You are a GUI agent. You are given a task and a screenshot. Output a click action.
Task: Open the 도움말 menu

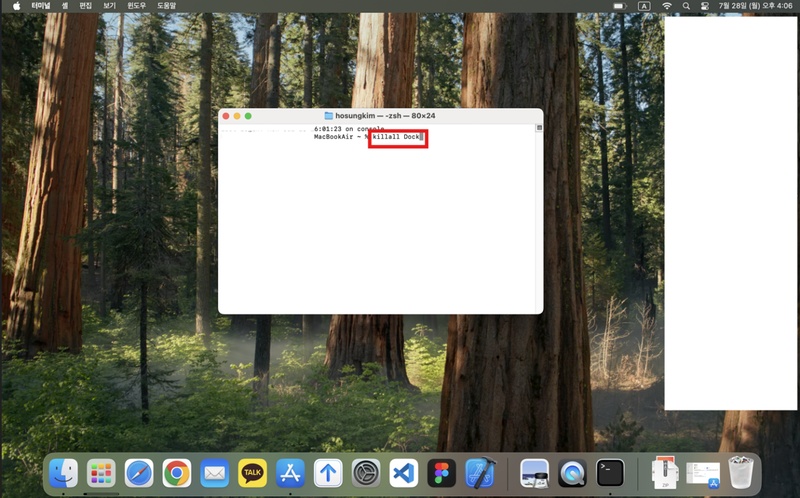[166, 6]
